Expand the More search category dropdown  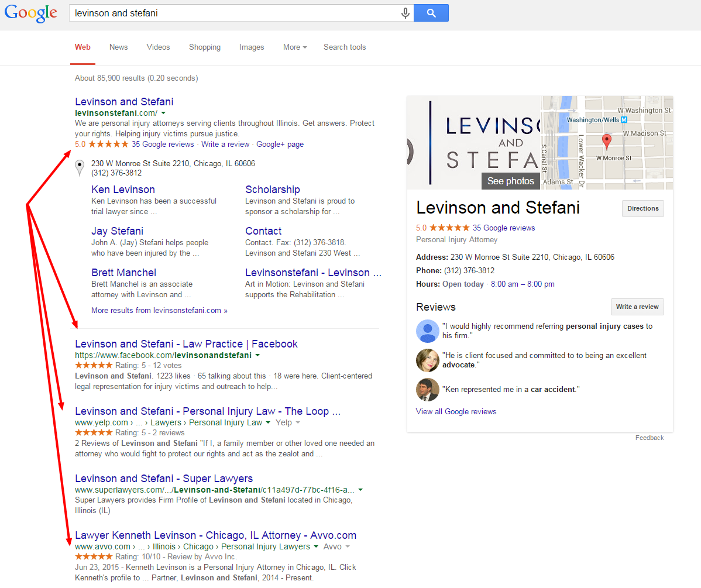pyautogui.click(x=294, y=47)
